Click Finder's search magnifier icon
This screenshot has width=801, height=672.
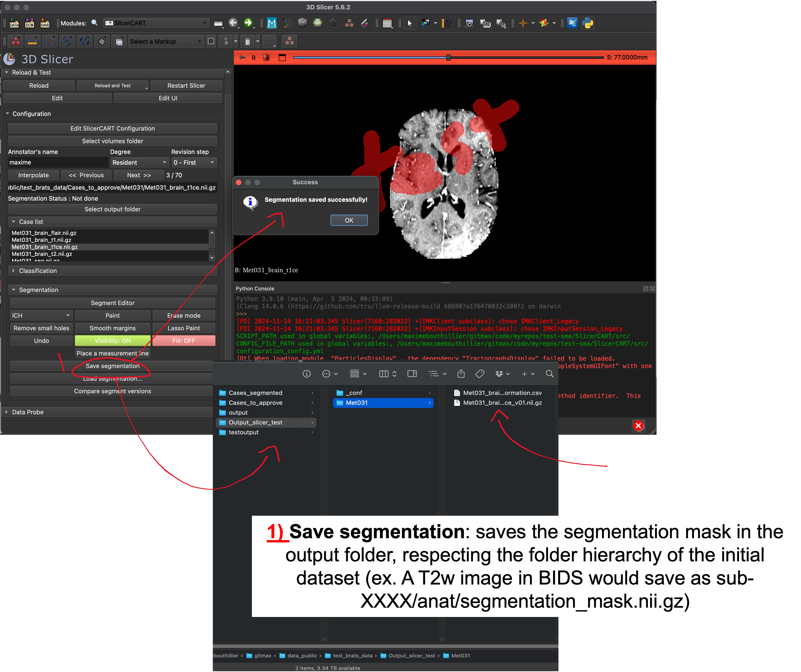[x=549, y=374]
